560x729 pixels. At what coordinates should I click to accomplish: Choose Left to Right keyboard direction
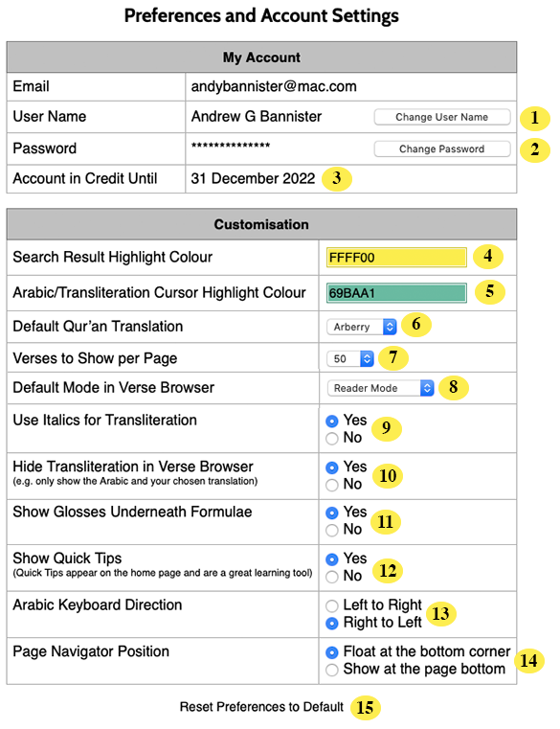332,605
